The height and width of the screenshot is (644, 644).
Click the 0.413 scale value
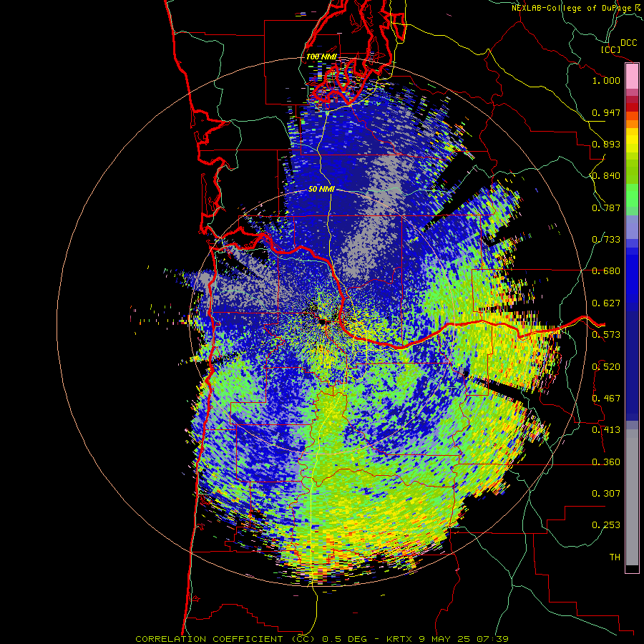tap(606, 430)
